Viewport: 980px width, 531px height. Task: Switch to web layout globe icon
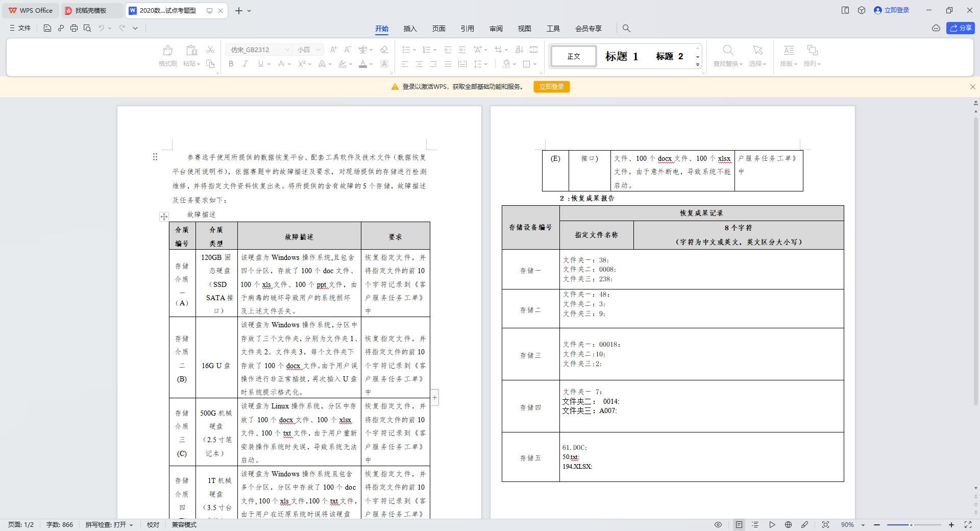(788, 524)
